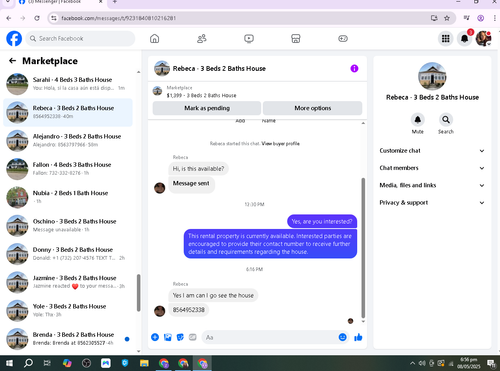500x371 pixels.
Task: Click the 'Yes, are you interested?' message bubble
Action: (x=322, y=221)
